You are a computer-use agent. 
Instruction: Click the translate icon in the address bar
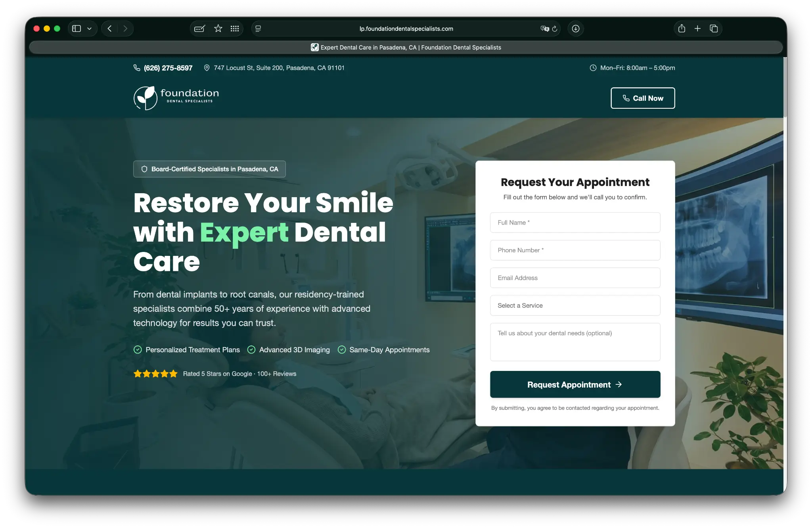pyautogui.click(x=544, y=29)
